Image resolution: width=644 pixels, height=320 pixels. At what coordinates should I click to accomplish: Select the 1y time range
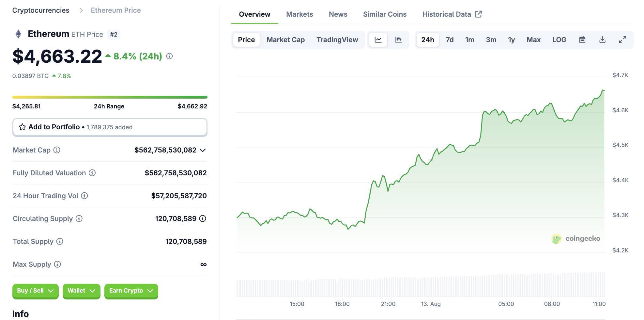click(x=511, y=40)
